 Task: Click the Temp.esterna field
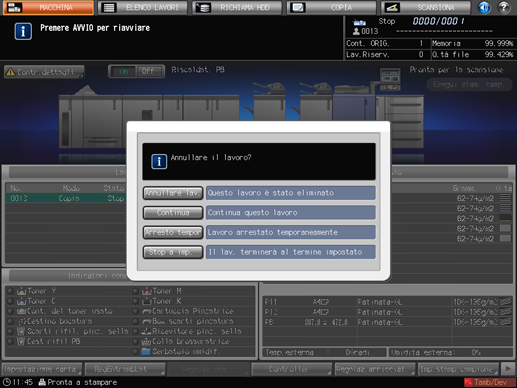click(x=325, y=353)
